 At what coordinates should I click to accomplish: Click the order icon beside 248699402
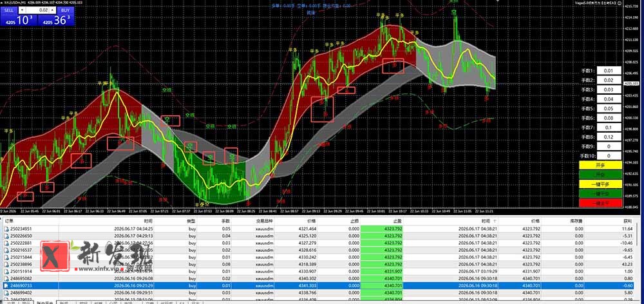pos(6,292)
